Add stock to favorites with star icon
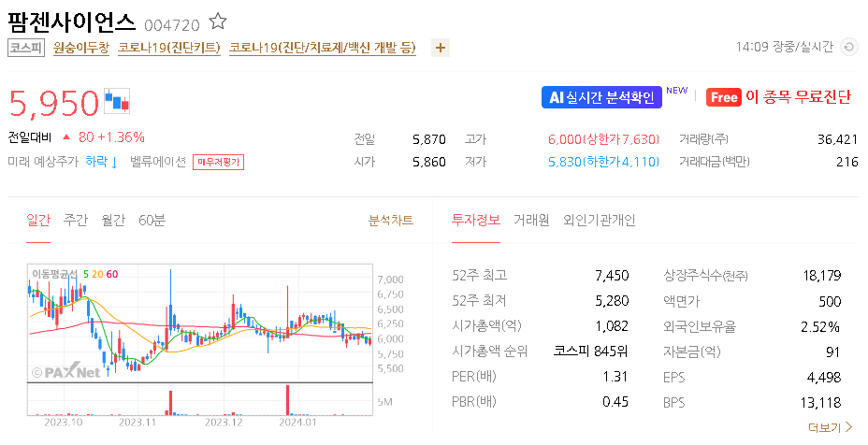Screen dimensions: 868x445 (x=218, y=22)
